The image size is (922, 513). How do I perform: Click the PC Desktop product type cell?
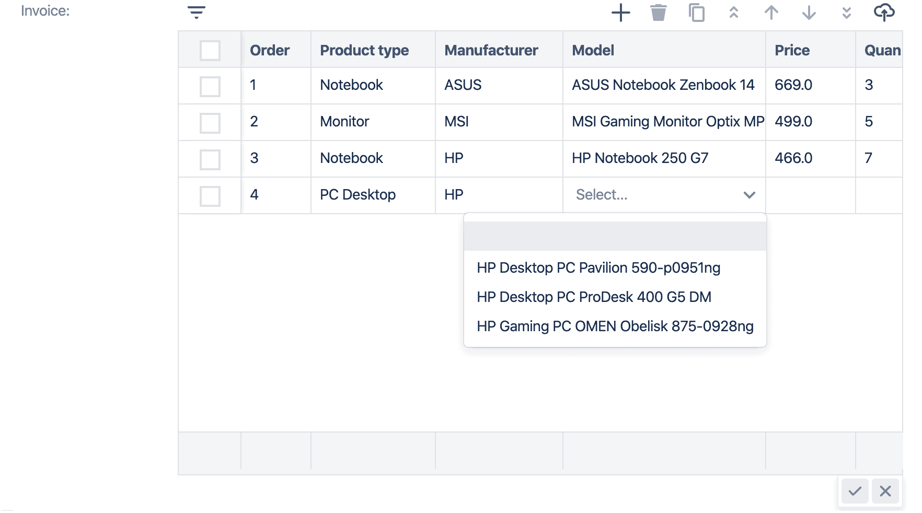coord(373,195)
